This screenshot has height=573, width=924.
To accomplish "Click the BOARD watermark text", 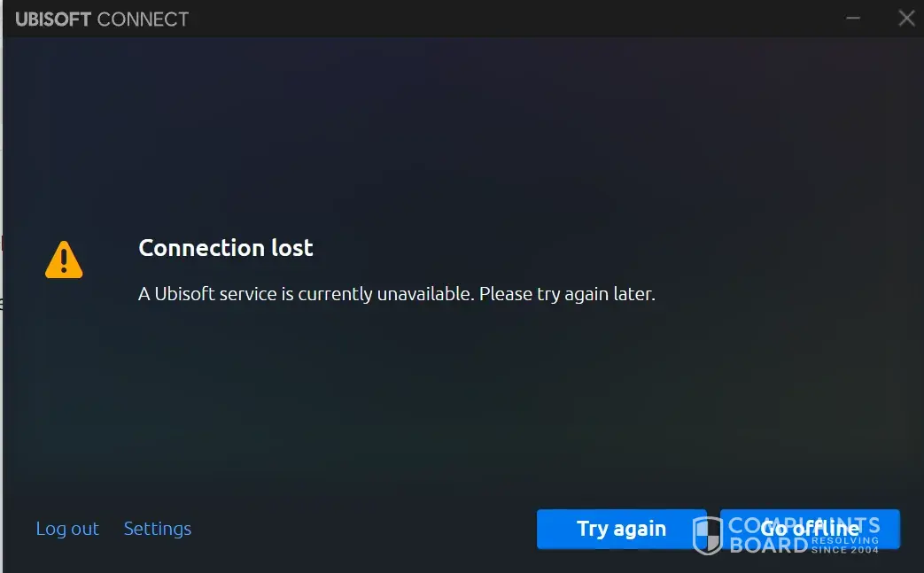I will (768, 546).
